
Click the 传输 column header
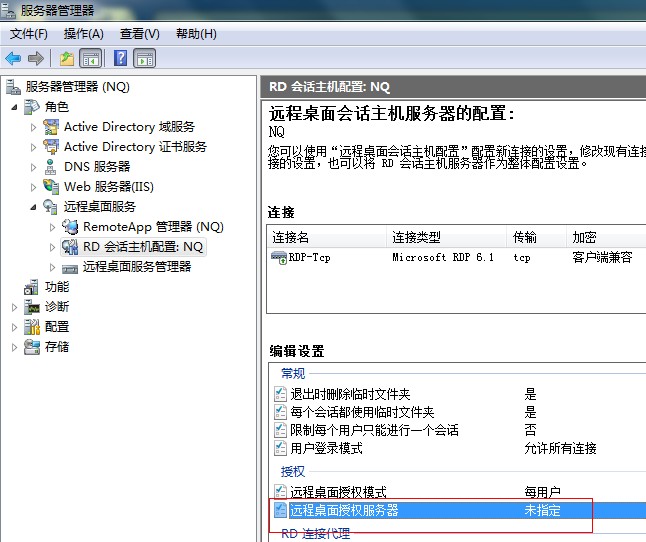coord(536,237)
